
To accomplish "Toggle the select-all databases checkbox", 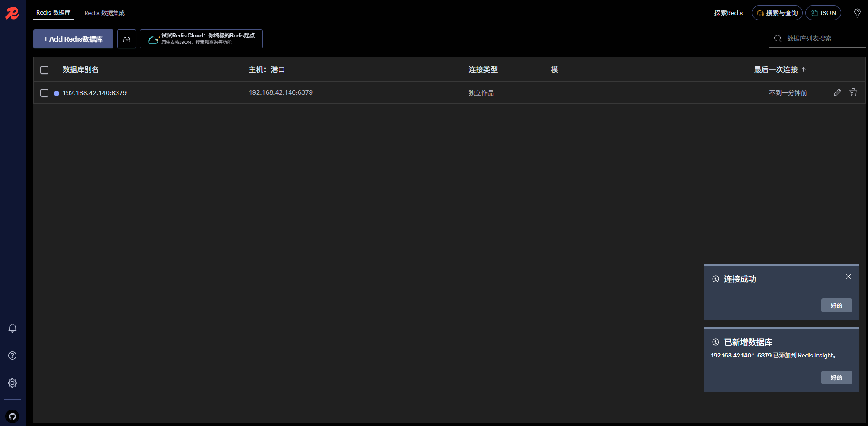I will (44, 70).
